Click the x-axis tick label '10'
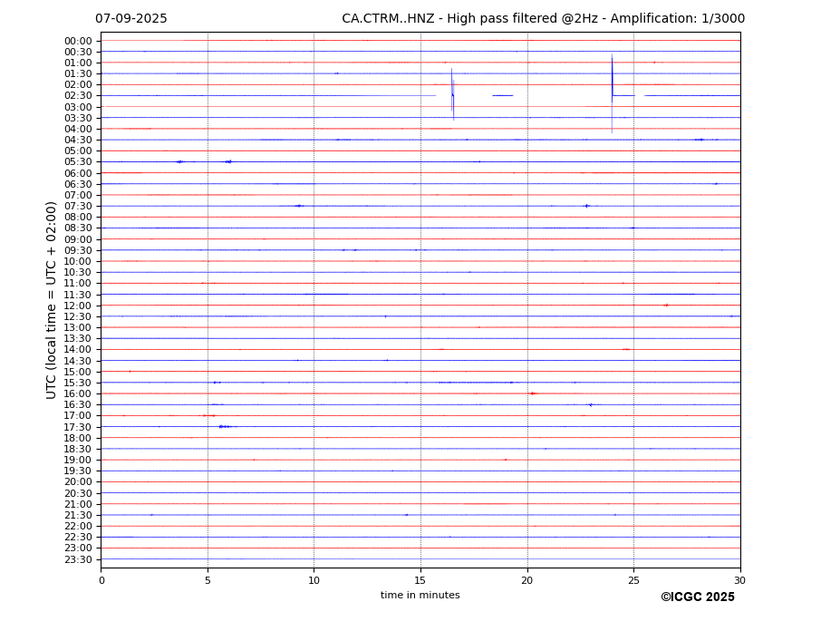The image size is (840, 631). (x=314, y=580)
